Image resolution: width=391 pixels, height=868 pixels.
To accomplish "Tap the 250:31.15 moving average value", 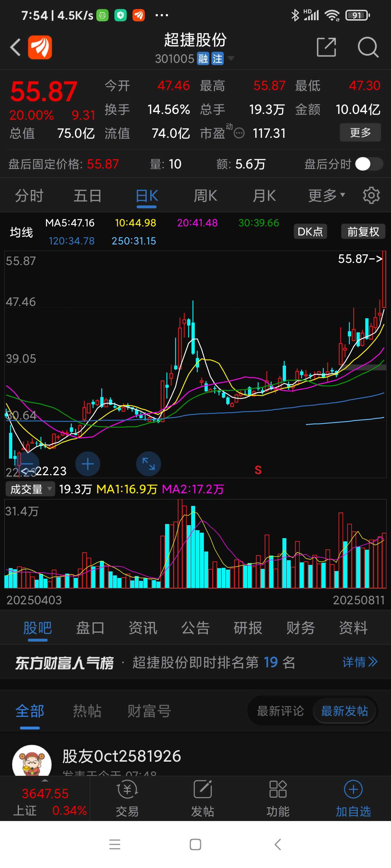I will coord(134,241).
